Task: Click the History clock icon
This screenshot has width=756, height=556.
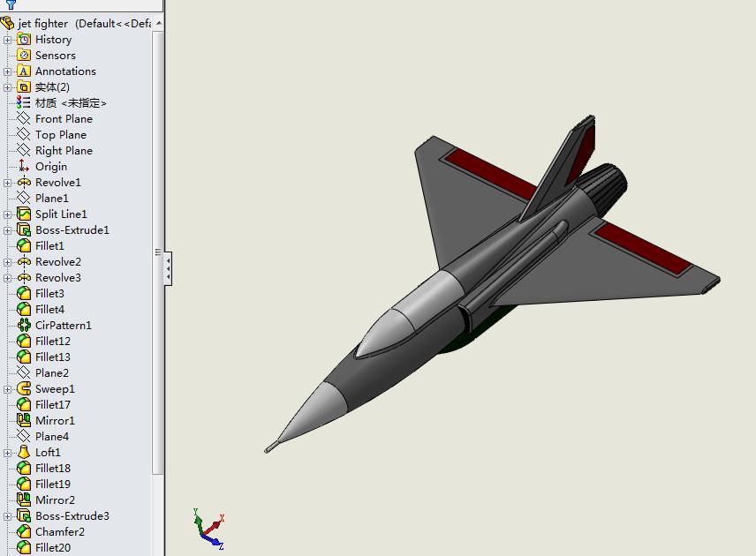Action: (24, 39)
